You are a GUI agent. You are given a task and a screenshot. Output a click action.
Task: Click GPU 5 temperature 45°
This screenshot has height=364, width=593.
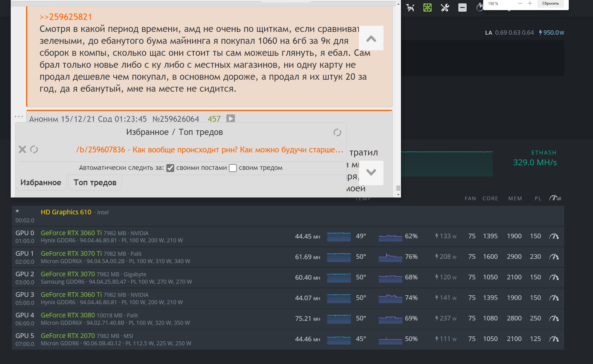pos(361,339)
